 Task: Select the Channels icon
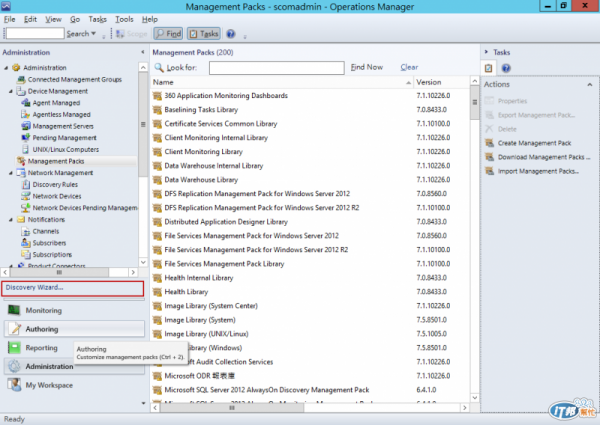(26, 231)
